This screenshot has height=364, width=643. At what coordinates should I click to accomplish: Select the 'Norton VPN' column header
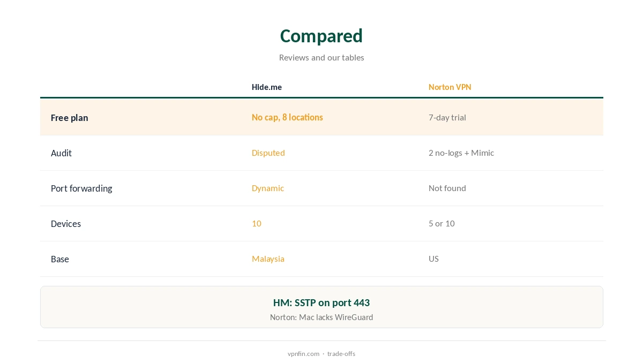point(450,87)
